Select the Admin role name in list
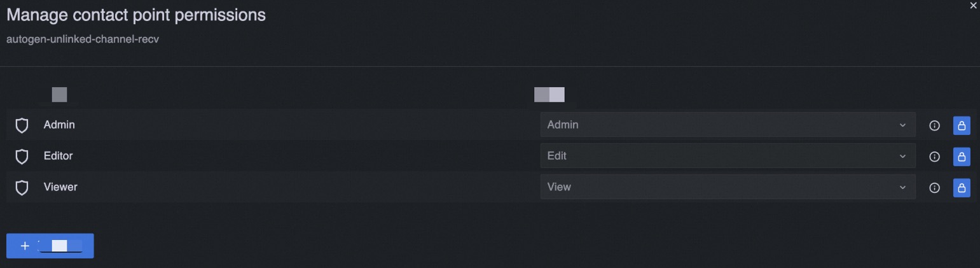This screenshot has width=980, height=268. pyautogui.click(x=59, y=125)
